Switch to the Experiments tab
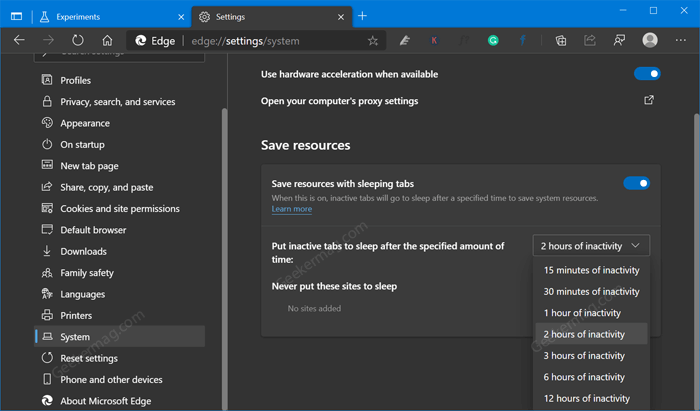700x411 pixels. coord(111,17)
